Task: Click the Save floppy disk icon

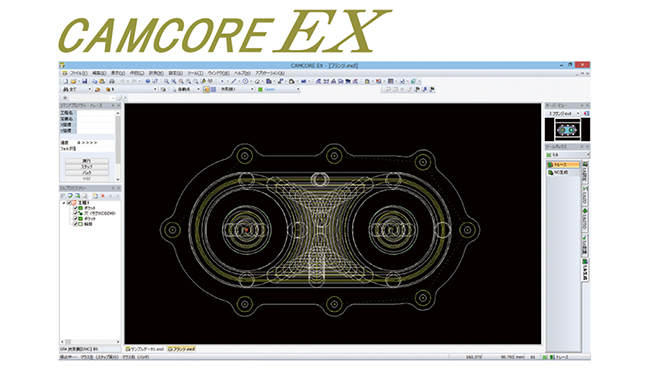Action: click(85, 81)
